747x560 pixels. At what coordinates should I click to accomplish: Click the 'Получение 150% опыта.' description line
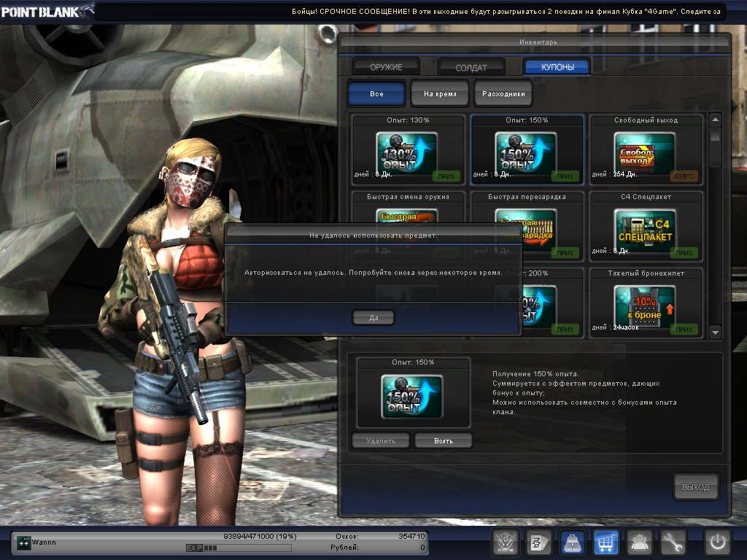tap(535, 374)
